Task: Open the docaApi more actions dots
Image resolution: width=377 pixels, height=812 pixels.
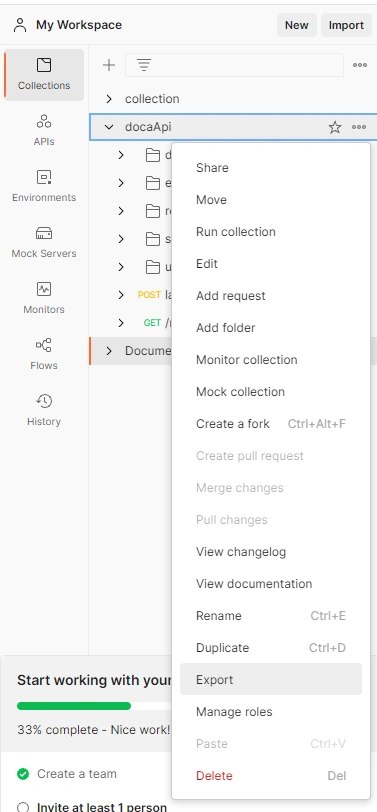Action: point(359,127)
